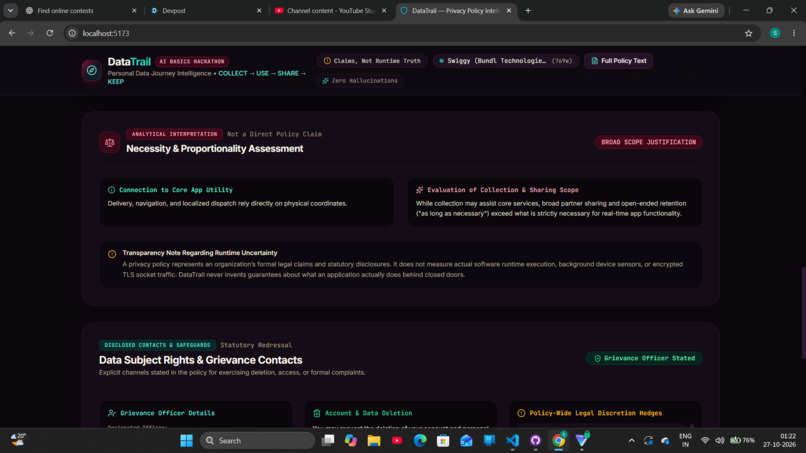806x453 pixels.
Task: Launch Copilot from the taskbar
Action: pos(351,440)
